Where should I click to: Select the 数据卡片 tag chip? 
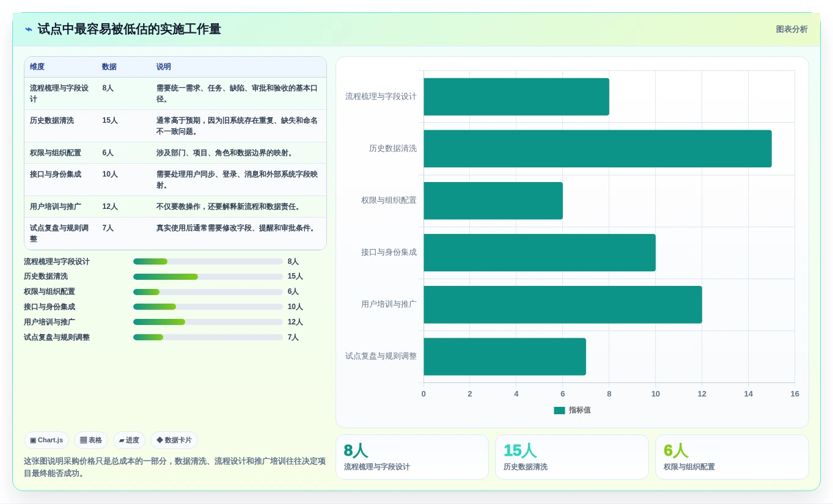(174, 440)
